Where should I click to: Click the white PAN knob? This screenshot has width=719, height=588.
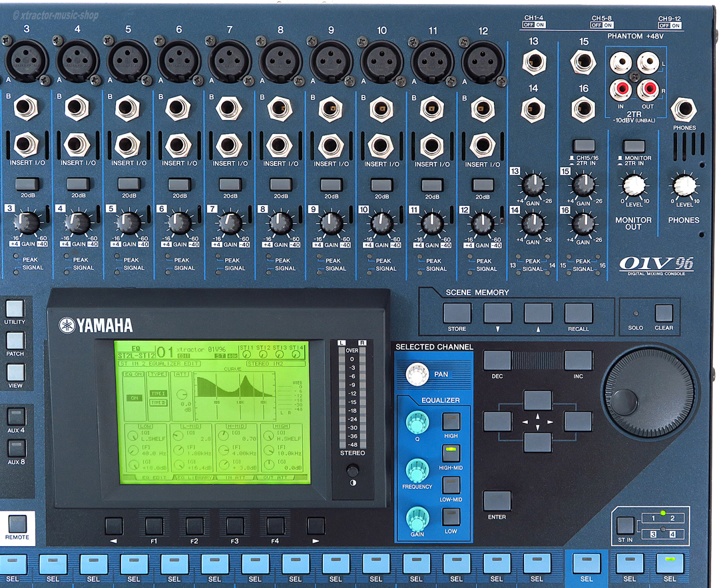[418, 374]
